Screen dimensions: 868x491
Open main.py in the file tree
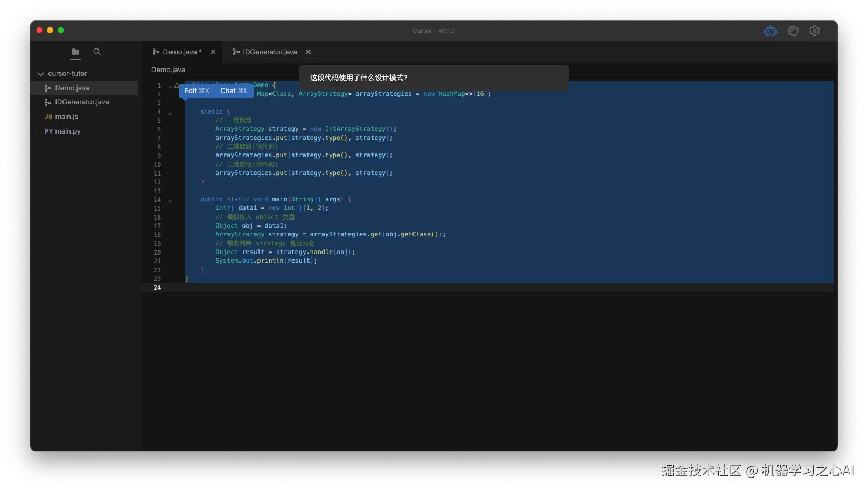coord(84,131)
